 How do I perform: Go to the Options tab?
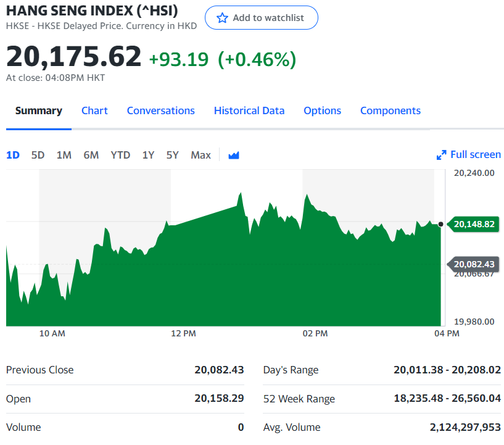[322, 110]
